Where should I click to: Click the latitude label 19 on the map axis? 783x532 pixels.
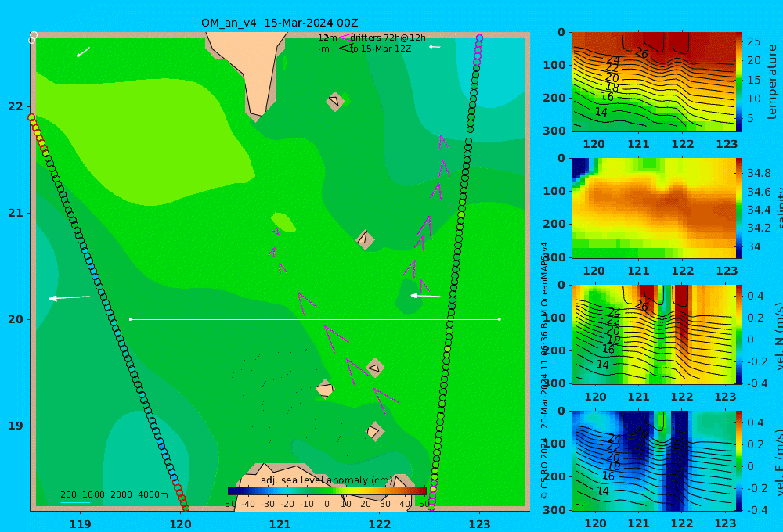(16, 426)
